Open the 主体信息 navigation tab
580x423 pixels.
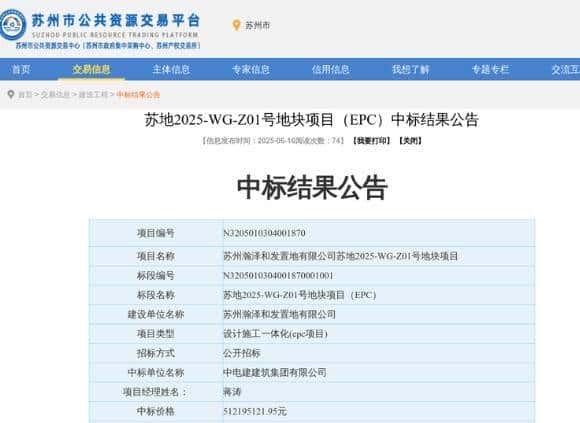(x=171, y=70)
